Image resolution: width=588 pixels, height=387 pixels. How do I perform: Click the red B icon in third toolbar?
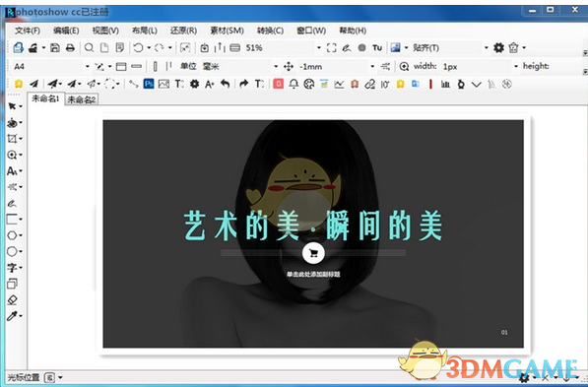click(278, 84)
